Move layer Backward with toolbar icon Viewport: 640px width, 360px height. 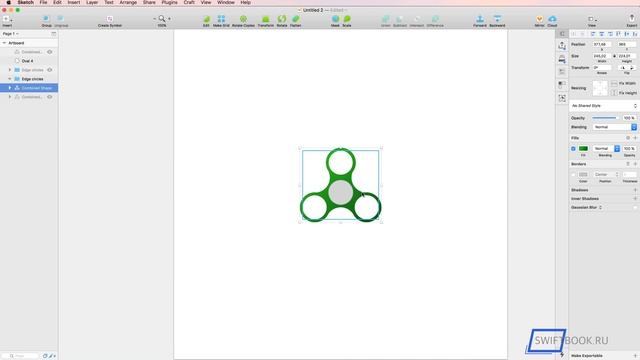coord(497,19)
